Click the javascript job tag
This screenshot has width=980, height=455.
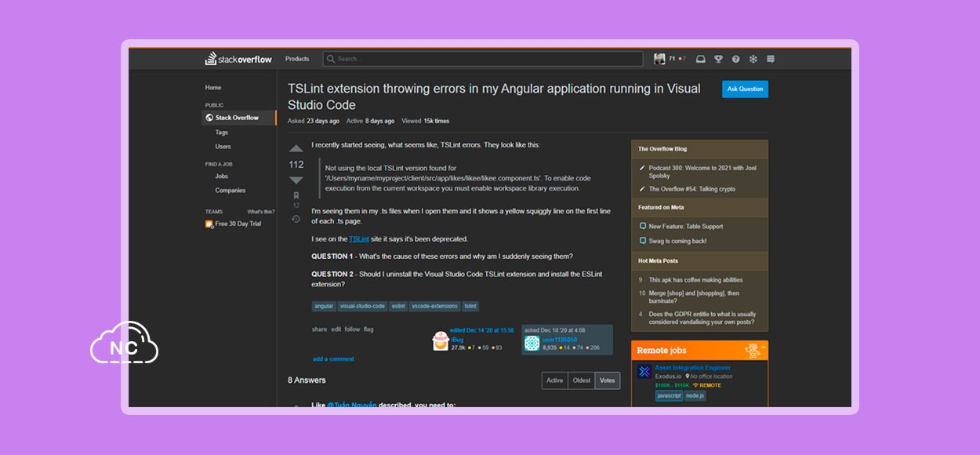coord(669,395)
